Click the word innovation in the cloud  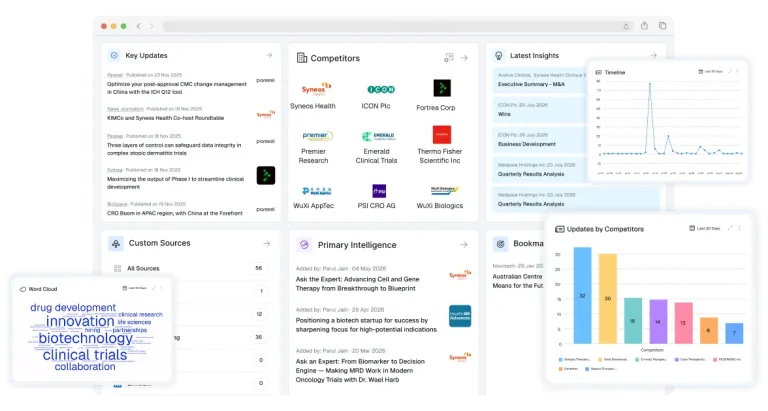(80, 321)
